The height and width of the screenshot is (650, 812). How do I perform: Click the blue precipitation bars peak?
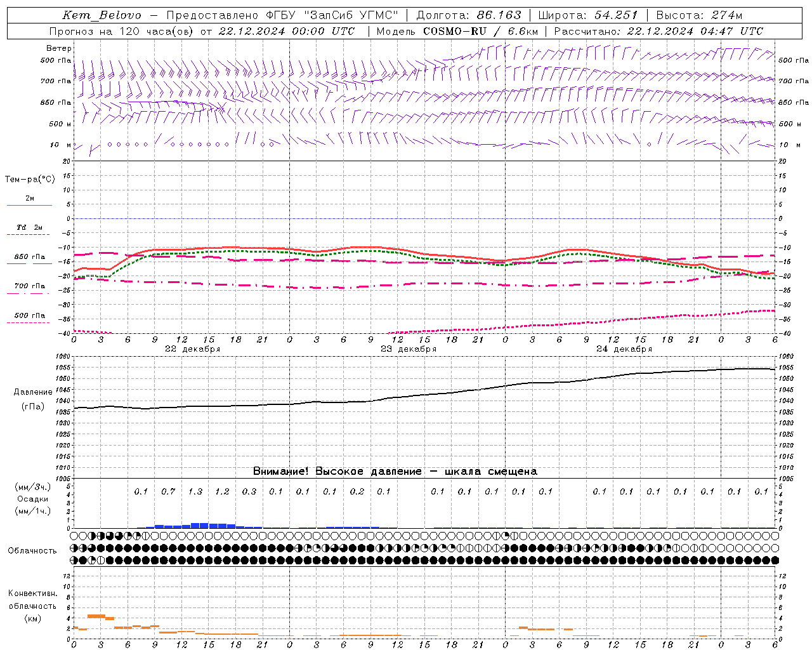200,526
